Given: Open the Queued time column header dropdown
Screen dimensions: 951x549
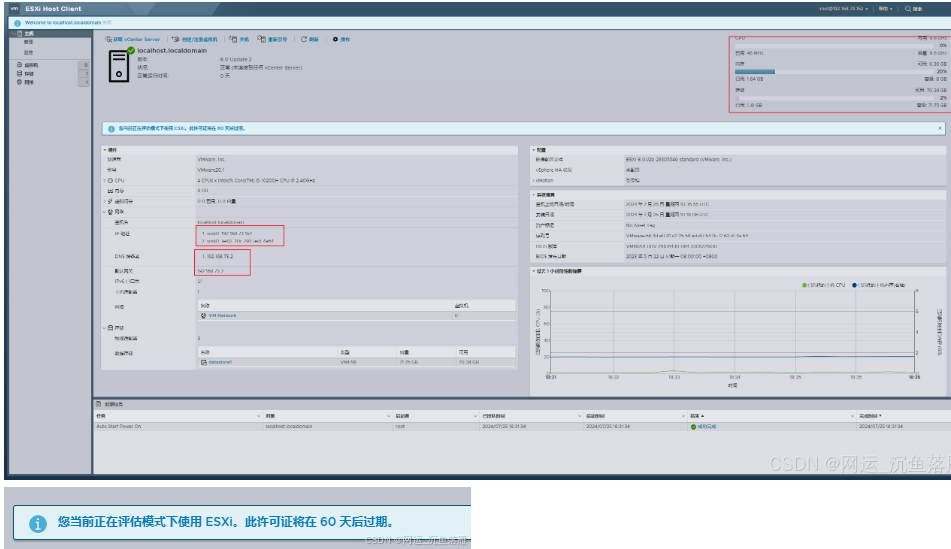Looking at the screenshot, I should (579, 416).
